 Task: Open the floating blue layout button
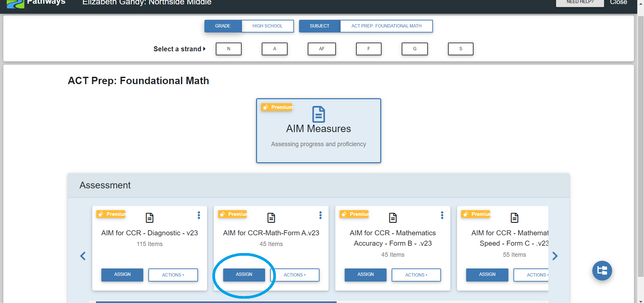[x=602, y=270]
